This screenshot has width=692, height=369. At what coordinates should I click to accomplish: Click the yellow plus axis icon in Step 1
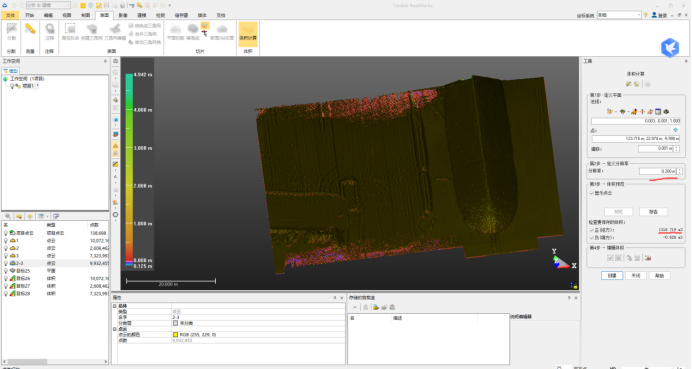coord(643,112)
